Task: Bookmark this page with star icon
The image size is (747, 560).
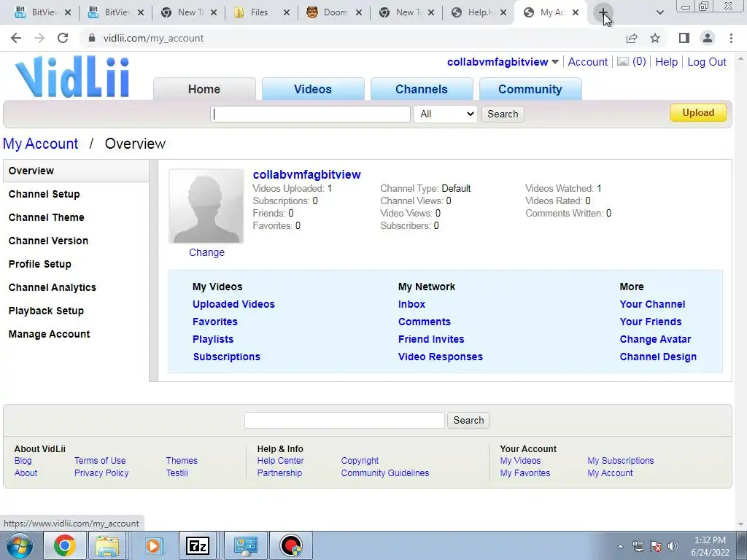Action: 655,38
